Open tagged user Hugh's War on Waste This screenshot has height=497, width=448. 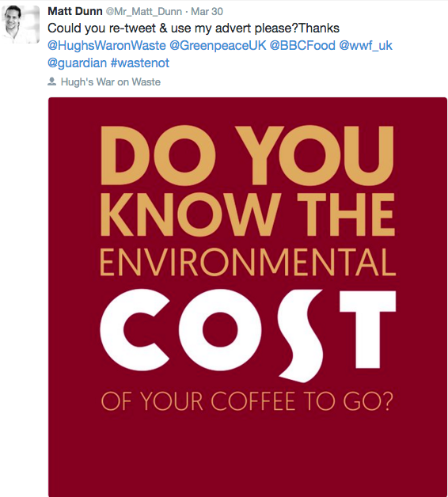tap(111, 82)
